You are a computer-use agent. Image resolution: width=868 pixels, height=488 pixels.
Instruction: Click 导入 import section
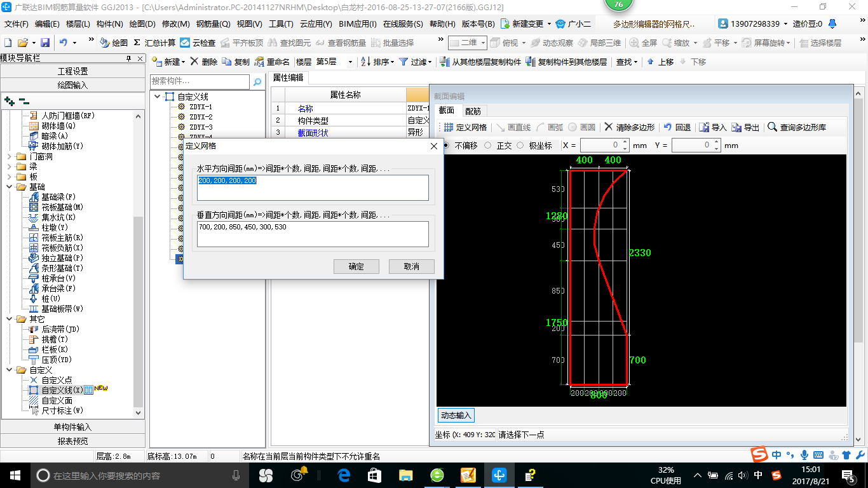[713, 127]
